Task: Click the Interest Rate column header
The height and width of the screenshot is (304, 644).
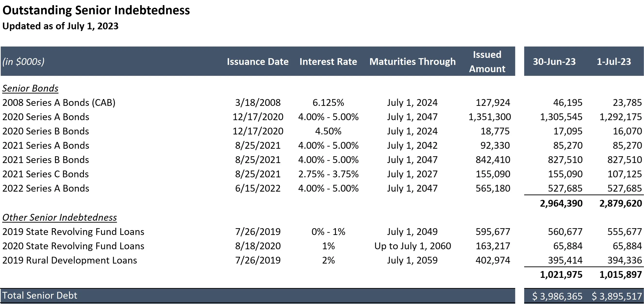Action: [328, 62]
